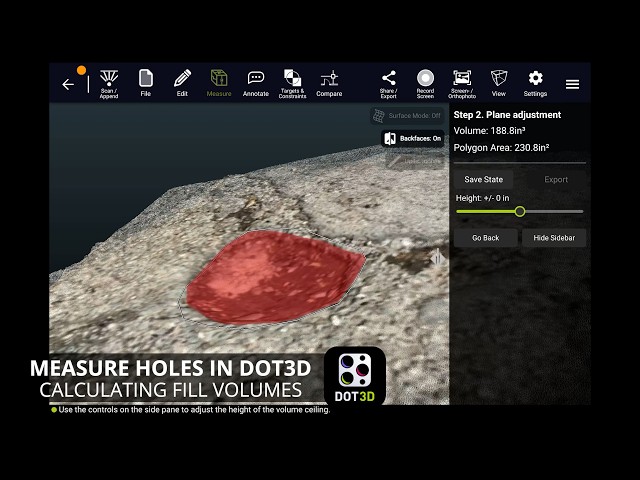Open the Annotate tool
Screen dimensions: 640x480
pyautogui.click(x=256, y=84)
